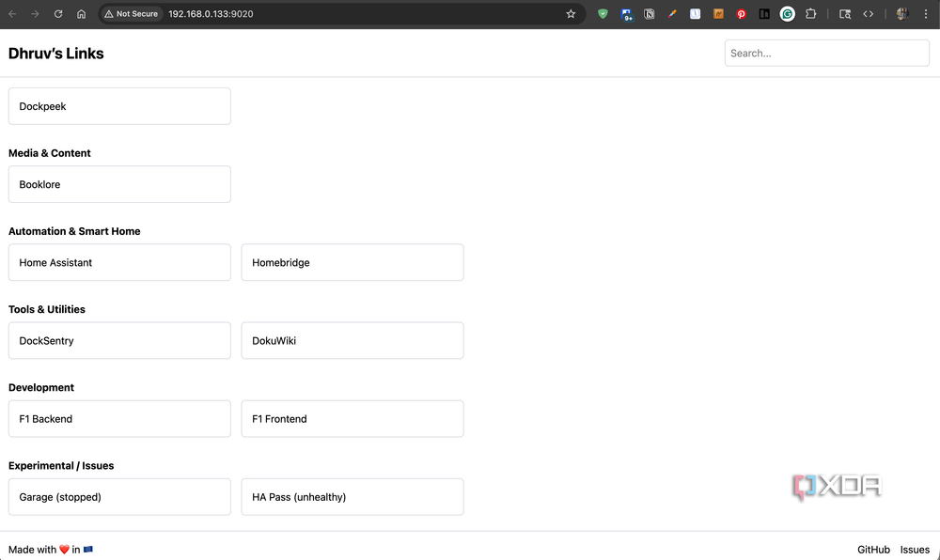Image resolution: width=940 pixels, height=560 pixels.
Task: Open the orange square extension icon
Action: pyautogui.click(x=718, y=14)
